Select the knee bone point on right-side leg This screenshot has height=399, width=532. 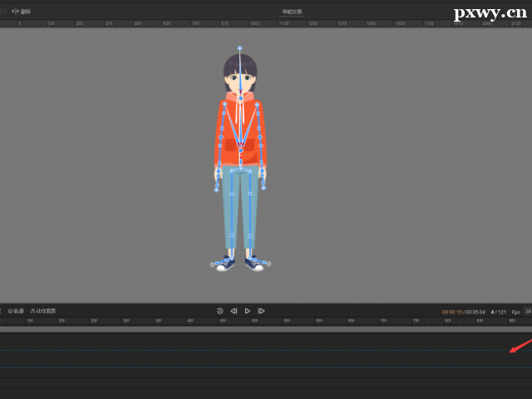(250, 194)
